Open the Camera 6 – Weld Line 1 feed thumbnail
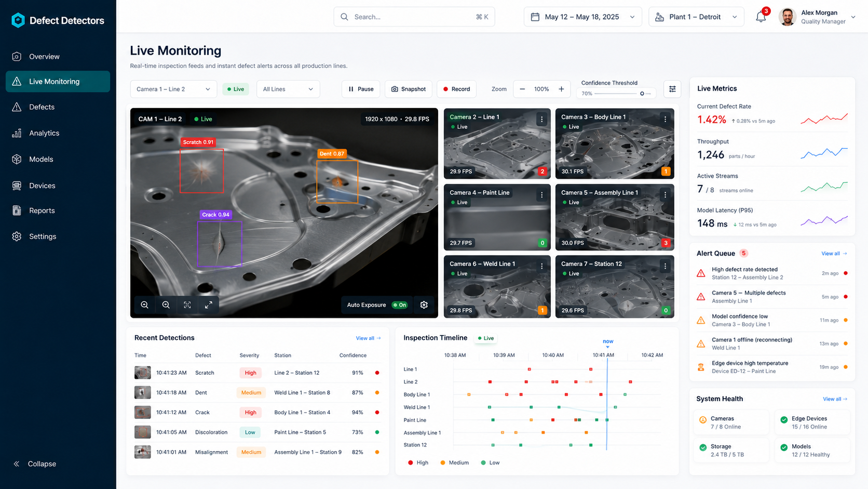This screenshot has height=489, width=868. pyautogui.click(x=497, y=286)
